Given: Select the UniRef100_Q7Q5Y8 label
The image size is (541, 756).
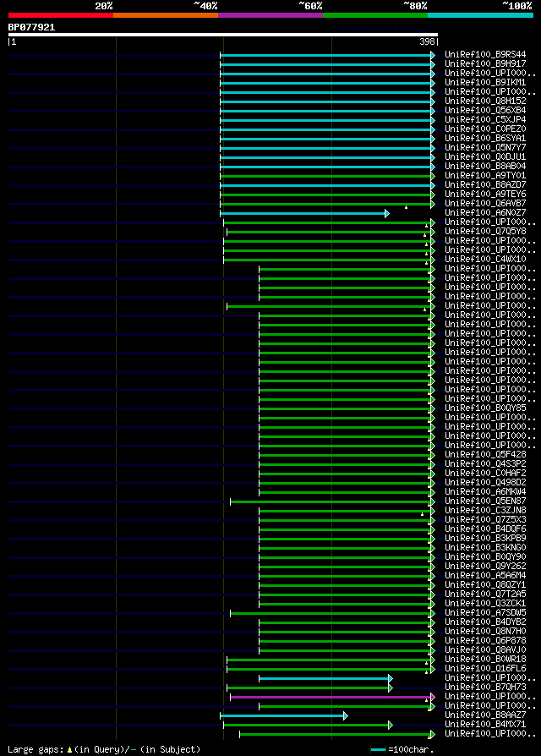Looking at the screenshot, I should [485, 232].
